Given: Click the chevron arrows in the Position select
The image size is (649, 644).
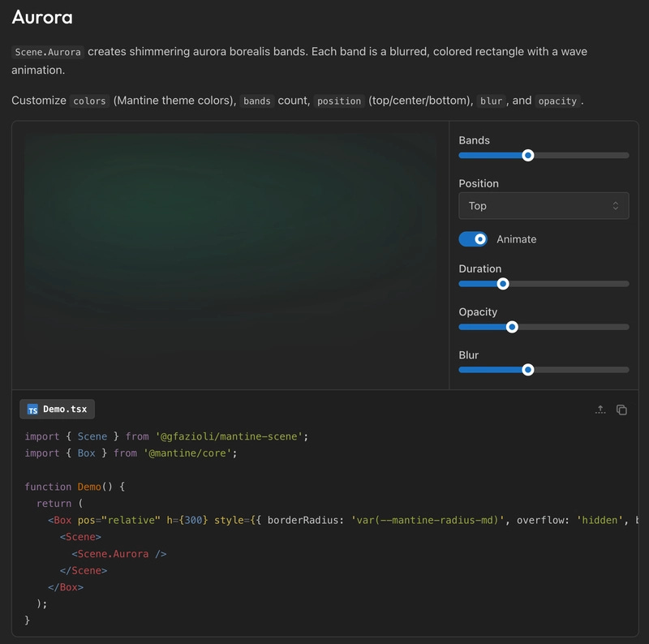Looking at the screenshot, I should point(616,206).
